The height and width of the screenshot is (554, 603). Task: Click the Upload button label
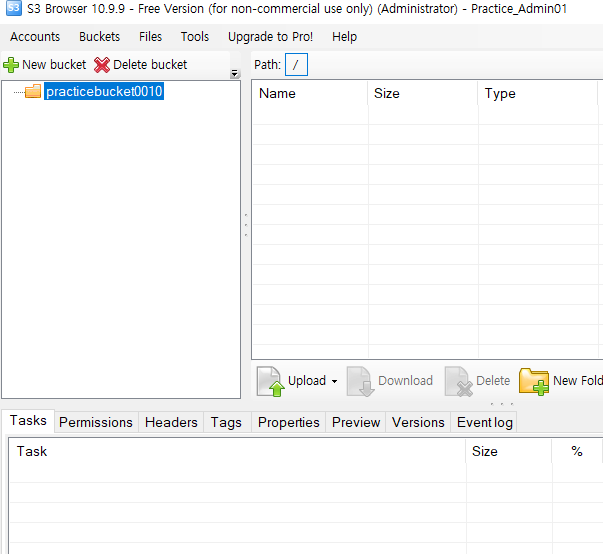[x=307, y=381]
